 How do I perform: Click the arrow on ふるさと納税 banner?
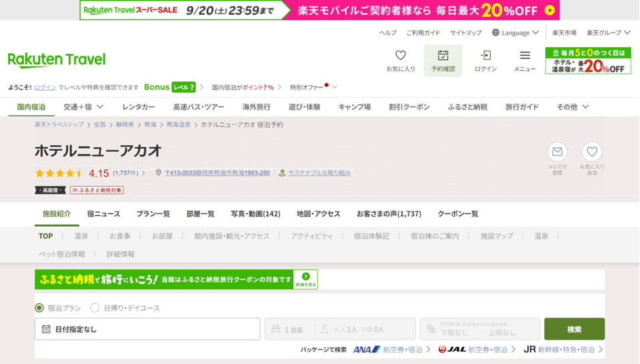[306, 276]
